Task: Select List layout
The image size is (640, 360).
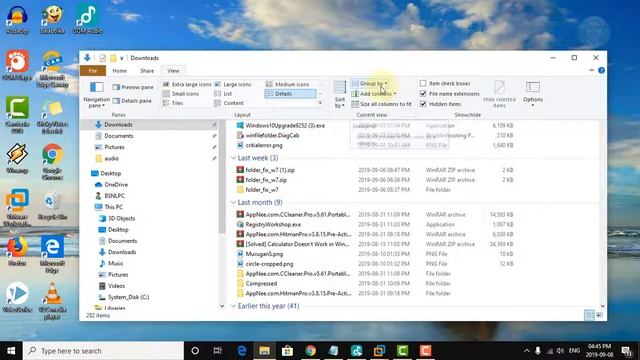Action: coord(223,93)
